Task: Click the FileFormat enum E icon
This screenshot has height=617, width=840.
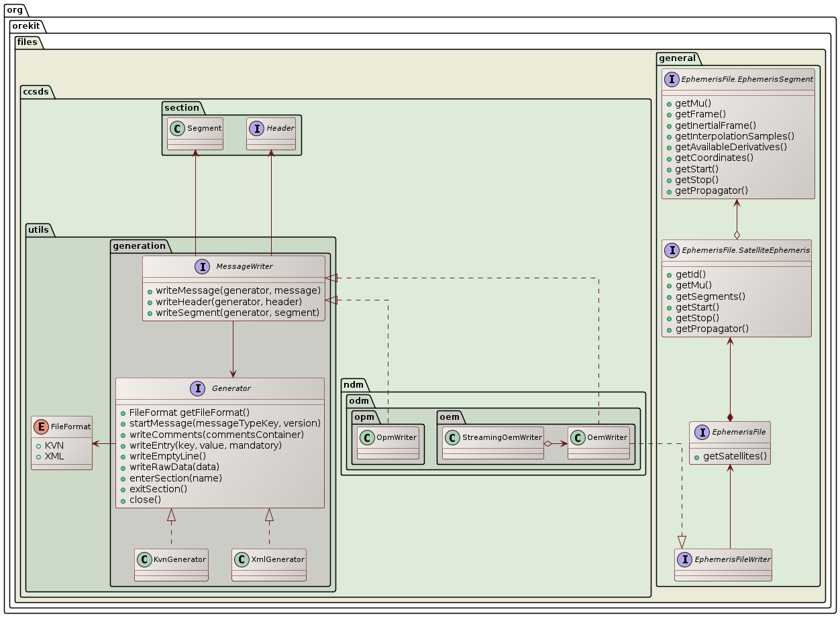Action: [x=41, y=427]
